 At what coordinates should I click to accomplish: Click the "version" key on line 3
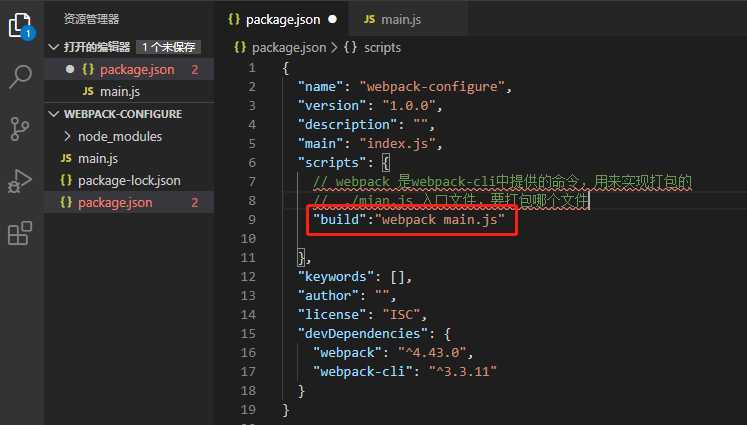(332, 105)
